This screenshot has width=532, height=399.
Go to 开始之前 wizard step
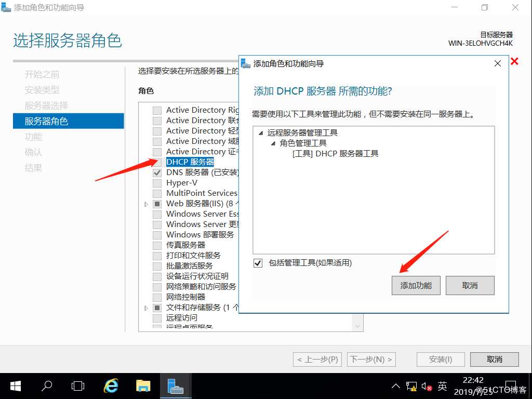pos(42,74)
